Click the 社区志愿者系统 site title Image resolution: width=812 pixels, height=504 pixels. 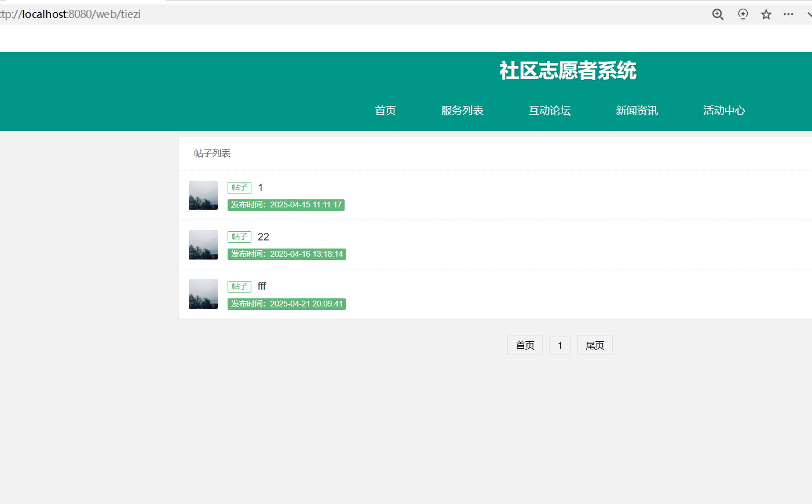(x=568, y=71)
